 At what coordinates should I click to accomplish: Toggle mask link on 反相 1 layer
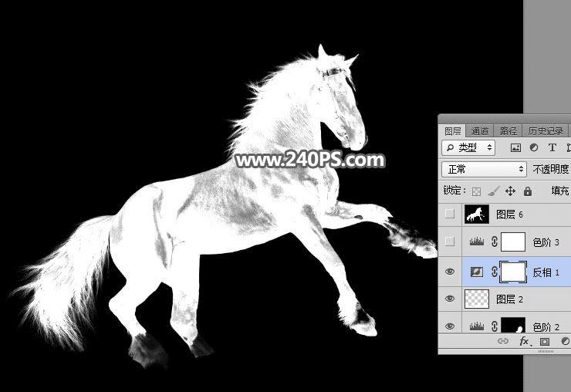(494, 272)
